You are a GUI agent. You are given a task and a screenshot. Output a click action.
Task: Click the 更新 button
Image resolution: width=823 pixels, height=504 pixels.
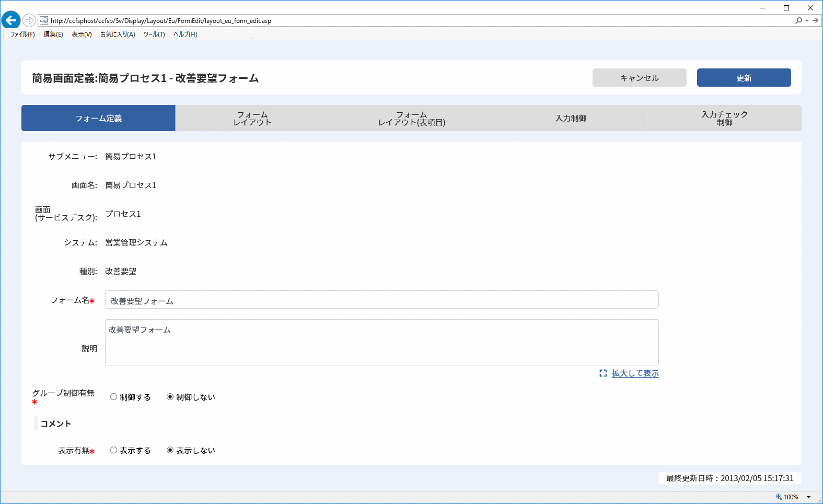[744, 78]
